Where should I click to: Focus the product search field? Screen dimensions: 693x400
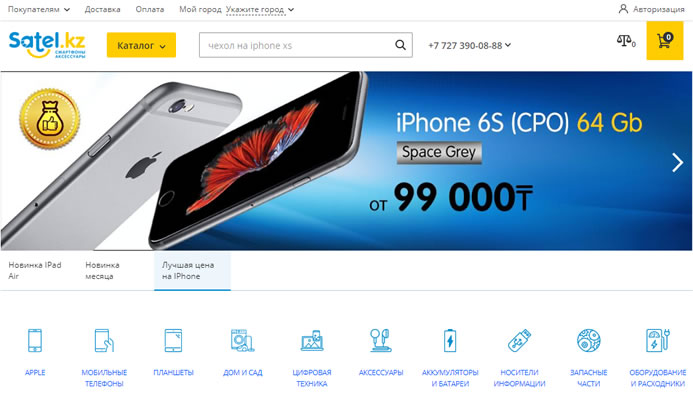coord(297,45)
